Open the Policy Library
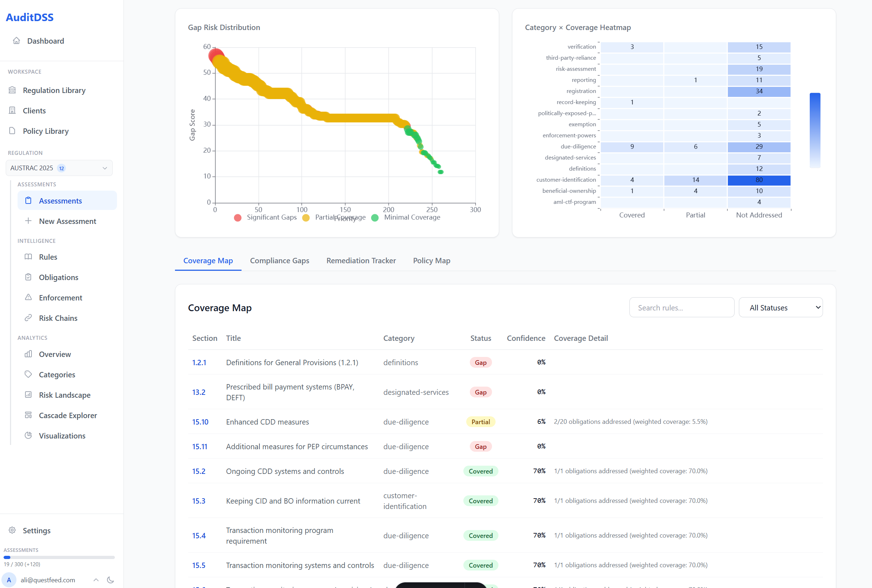Image resolution: width=872 pixels, height=588 pixels. pyautogui.click(x=45, y=131)
